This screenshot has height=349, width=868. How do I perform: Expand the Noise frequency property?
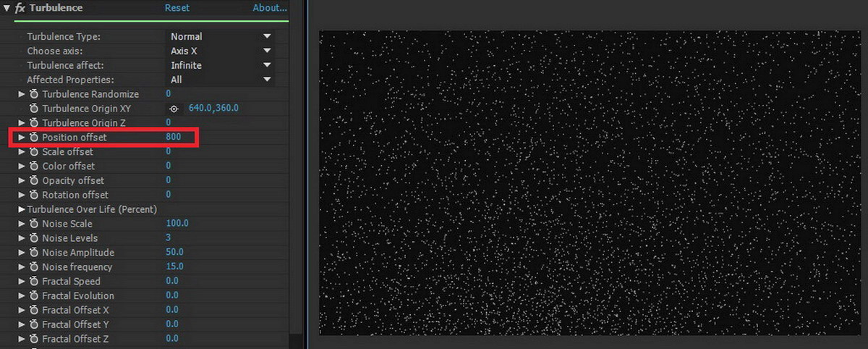point(22,267)
